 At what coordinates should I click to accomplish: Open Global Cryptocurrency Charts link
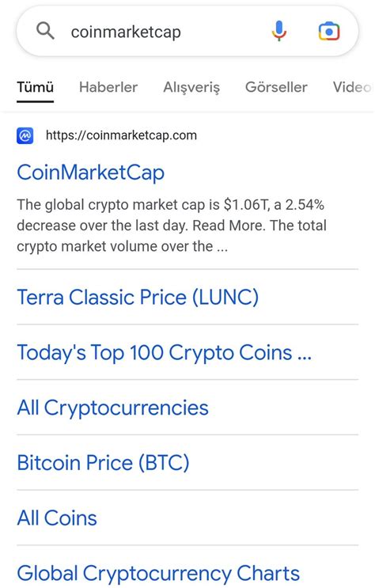click(158, 574)
